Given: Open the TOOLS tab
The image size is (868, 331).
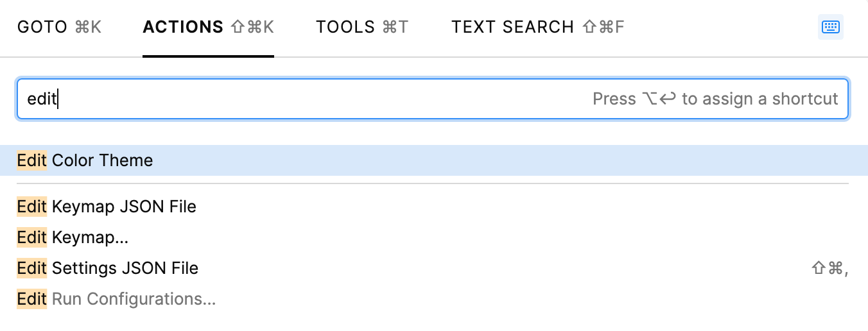Looking at the screenshot, I should coord(362,27).
